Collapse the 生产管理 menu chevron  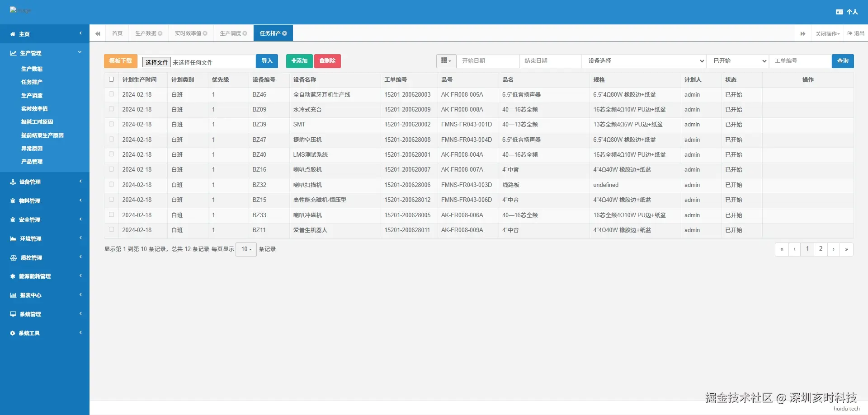(80, 52)
